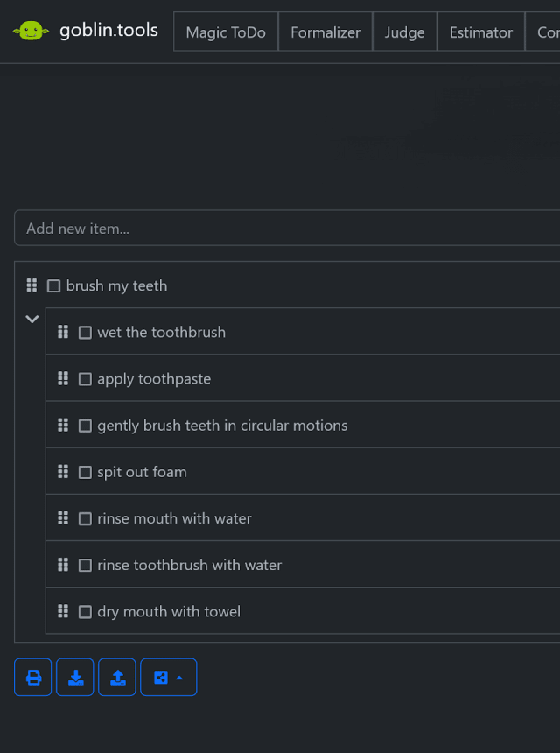
Task: Check 'gently brush teeth in circular motions' box
Action: (85, 426)
